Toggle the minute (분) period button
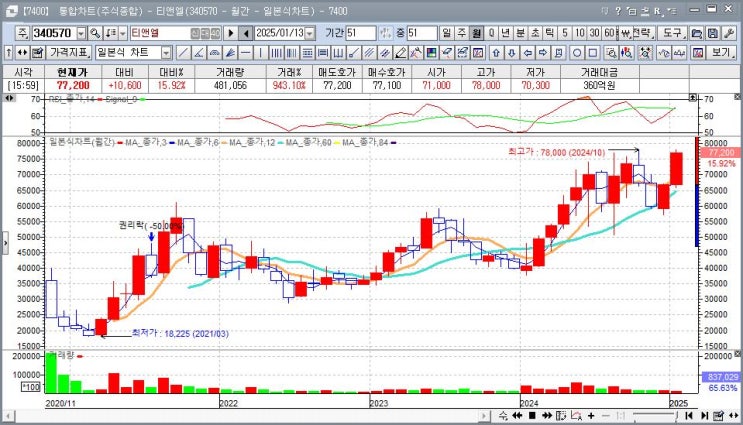This screenshot has width=743, height=425. click(x=520, y=33)
